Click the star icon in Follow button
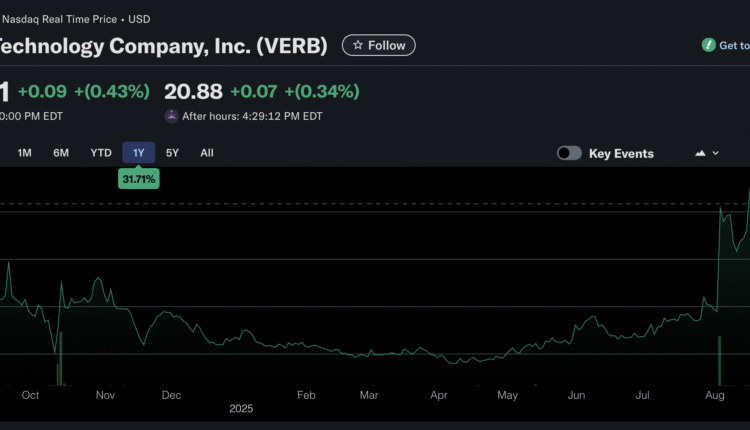Screen dimensions: 750x430 coord(357,45)
